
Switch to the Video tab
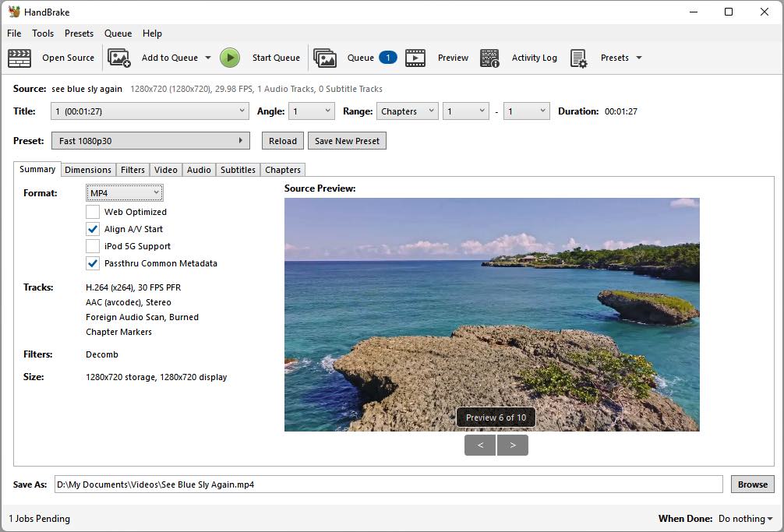point(165,169)
